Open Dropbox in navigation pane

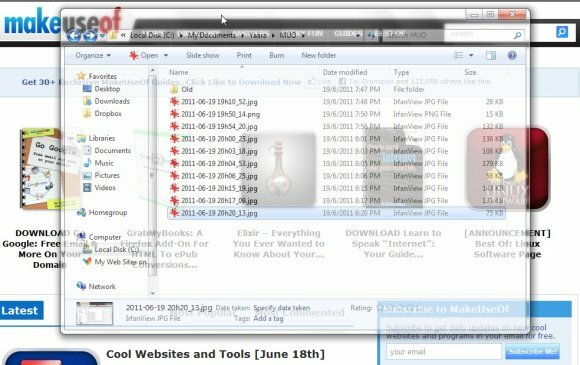108,114
